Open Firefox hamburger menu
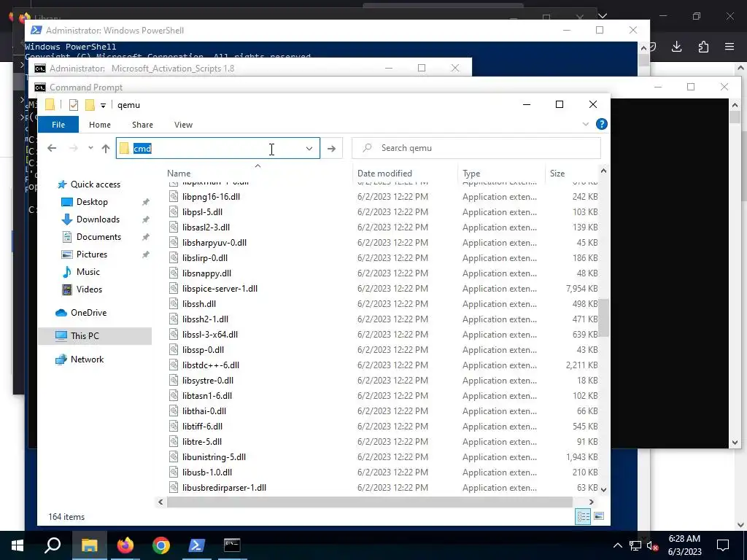 729,47
